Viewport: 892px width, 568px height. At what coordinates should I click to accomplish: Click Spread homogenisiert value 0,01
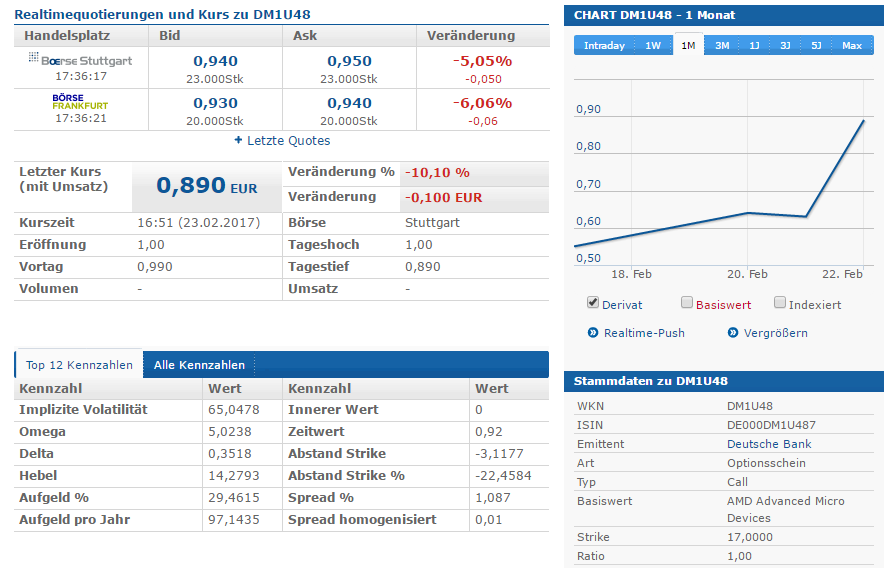tap(489, 520)
